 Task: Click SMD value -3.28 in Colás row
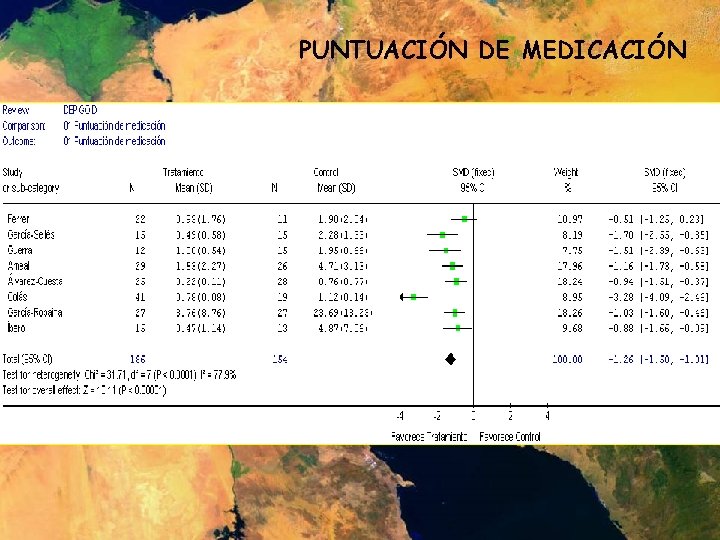pyautogui.click(x=621, y=297)
